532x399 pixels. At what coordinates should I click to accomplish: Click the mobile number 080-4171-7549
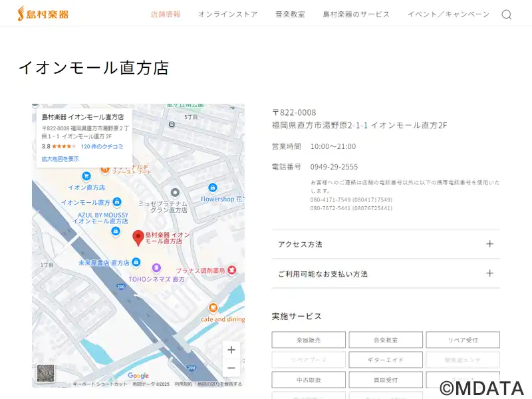coord(331,199)
